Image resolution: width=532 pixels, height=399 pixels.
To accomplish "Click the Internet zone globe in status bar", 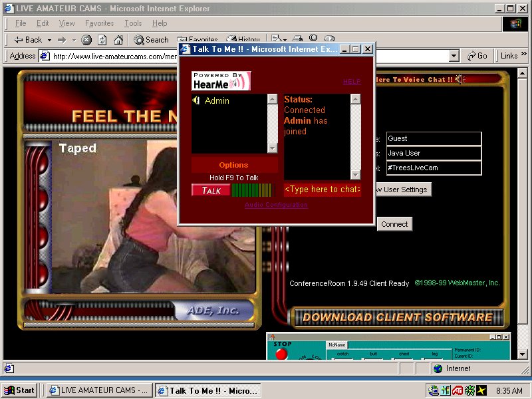I will (438, 368).
